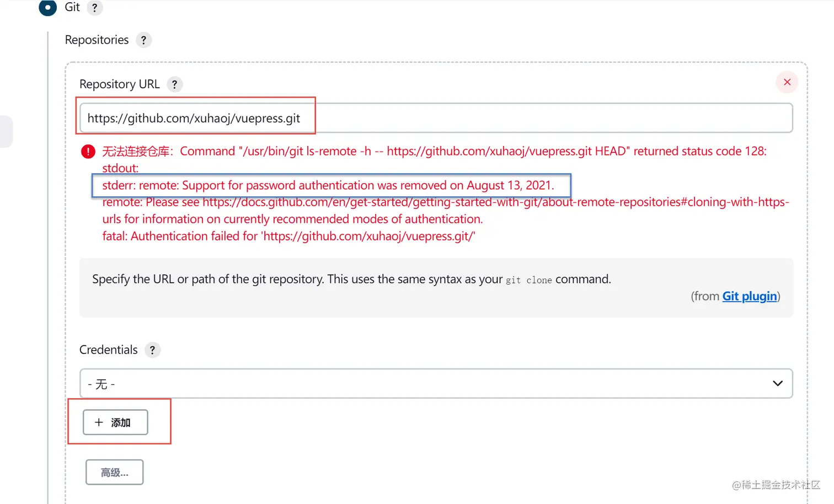Click the Credentials dropdown chevron arrow
Viewport: 834px width, 504px height.
point(778,384)
